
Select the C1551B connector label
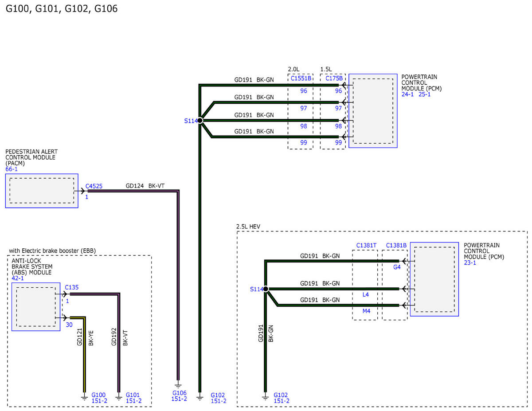[300, 78]
